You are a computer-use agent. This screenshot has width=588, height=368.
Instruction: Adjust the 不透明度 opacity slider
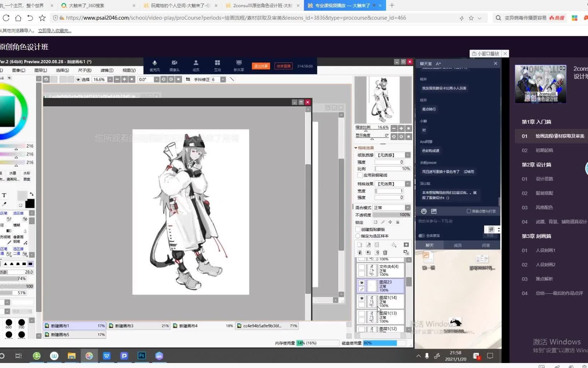pyautogui.click(x=391, y=215)
